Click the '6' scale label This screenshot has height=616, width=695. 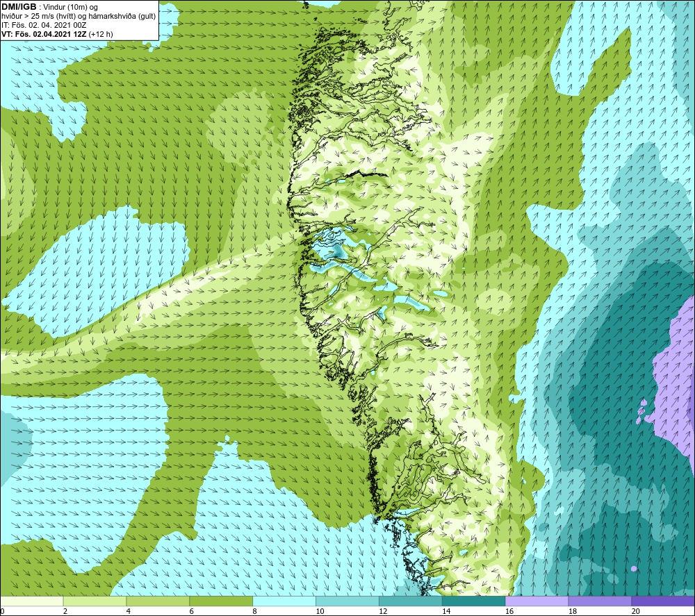(192, 611)
